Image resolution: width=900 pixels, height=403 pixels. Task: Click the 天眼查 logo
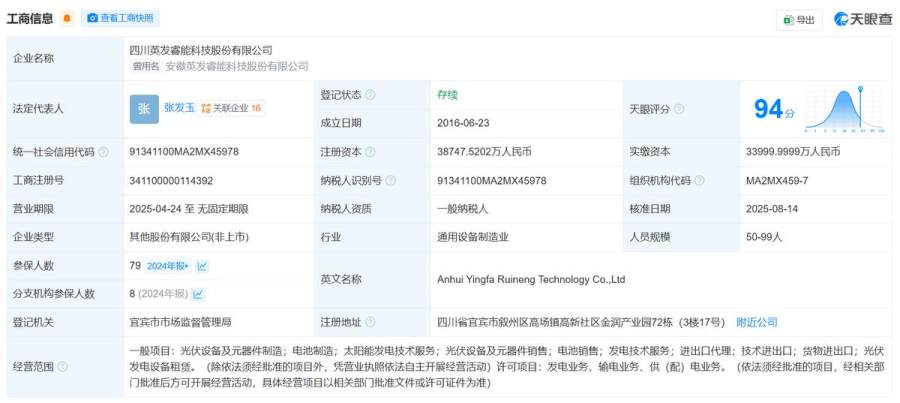pyautogui.click(x=862, y=19)
